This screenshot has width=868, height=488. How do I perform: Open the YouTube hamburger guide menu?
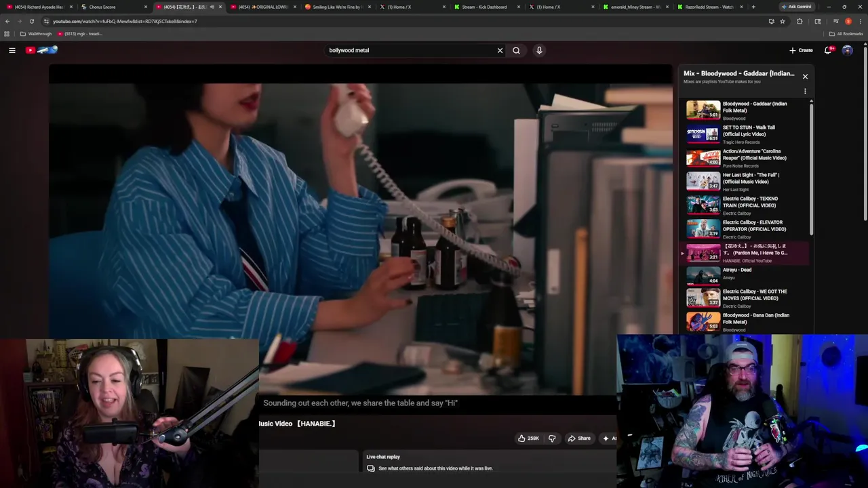pos(12,50)
